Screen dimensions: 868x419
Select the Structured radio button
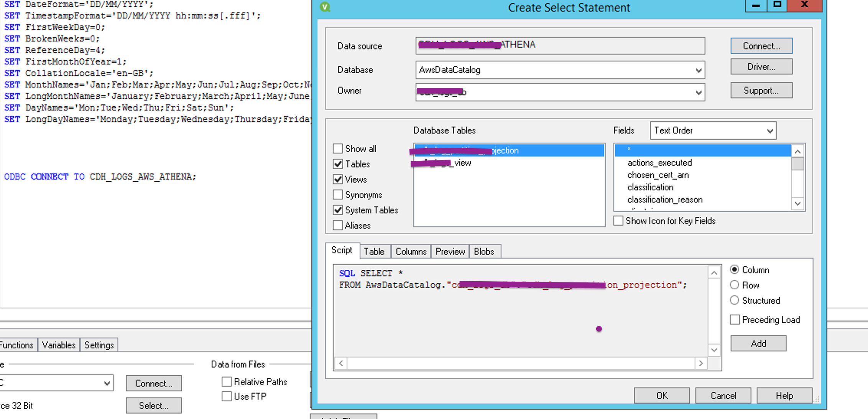click(x=734, y=300)
